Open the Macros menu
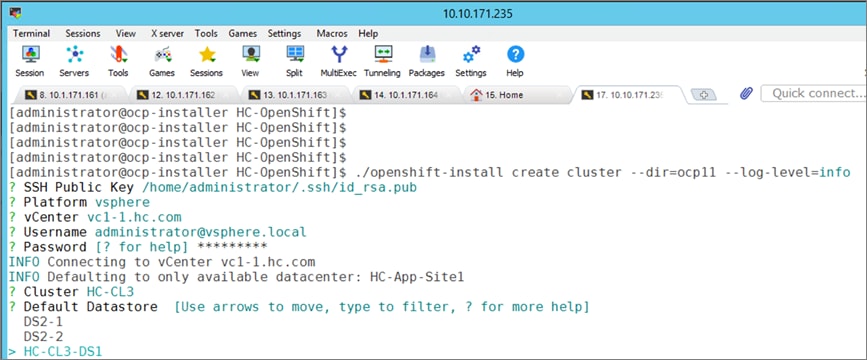This screenshot has width=867, height=360. tap(332, 33)
